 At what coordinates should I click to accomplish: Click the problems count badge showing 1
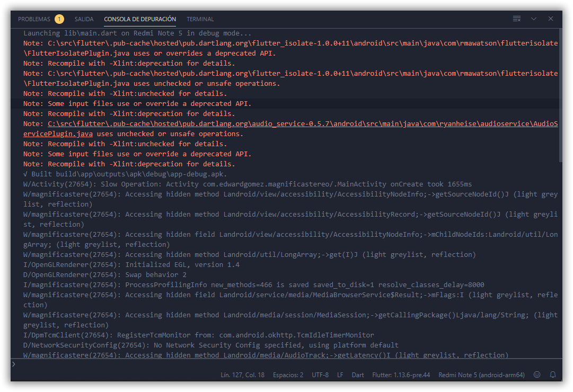[59, 19]
